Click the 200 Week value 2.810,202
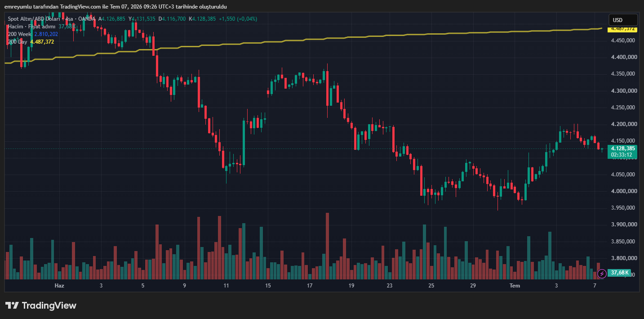The width and height of the screenshot is (644, 319). tap(46, 34)
